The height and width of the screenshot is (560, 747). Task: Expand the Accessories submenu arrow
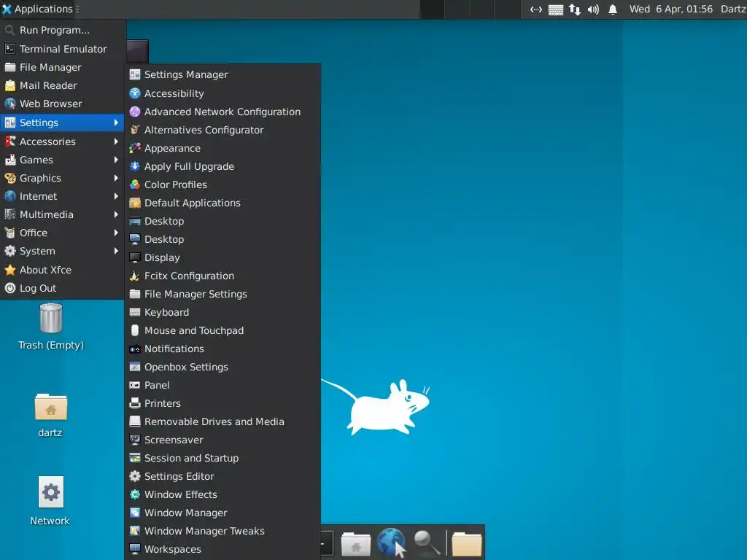(116, 141)
